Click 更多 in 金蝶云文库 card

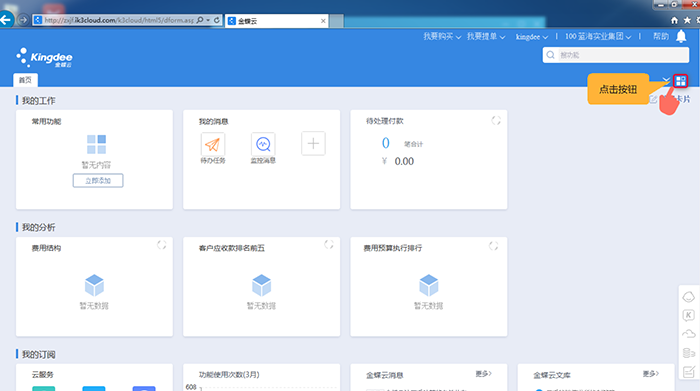pyautogui.click(x=651, y=374)
